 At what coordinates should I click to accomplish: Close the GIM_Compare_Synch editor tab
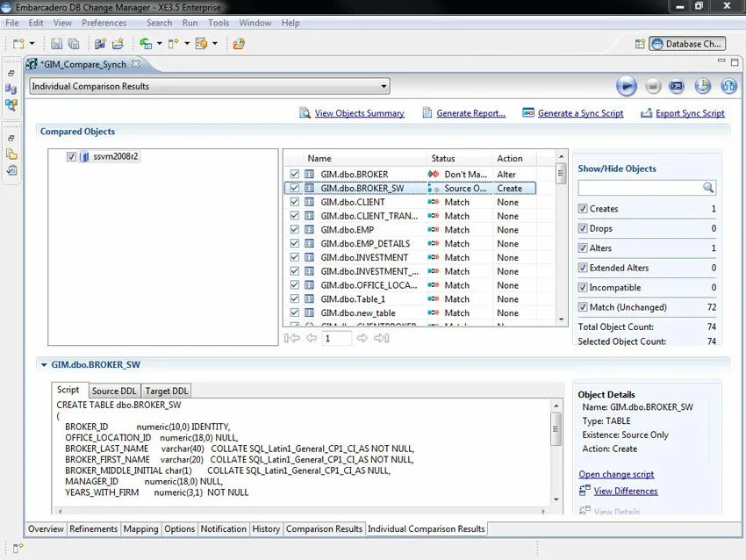135,63
